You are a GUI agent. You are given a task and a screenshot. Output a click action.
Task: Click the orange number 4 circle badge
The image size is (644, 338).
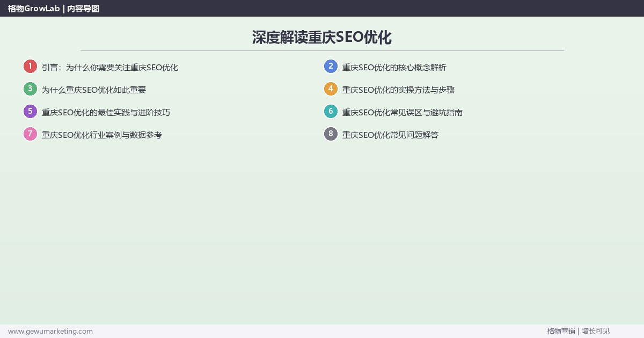[x=331, y=89]
